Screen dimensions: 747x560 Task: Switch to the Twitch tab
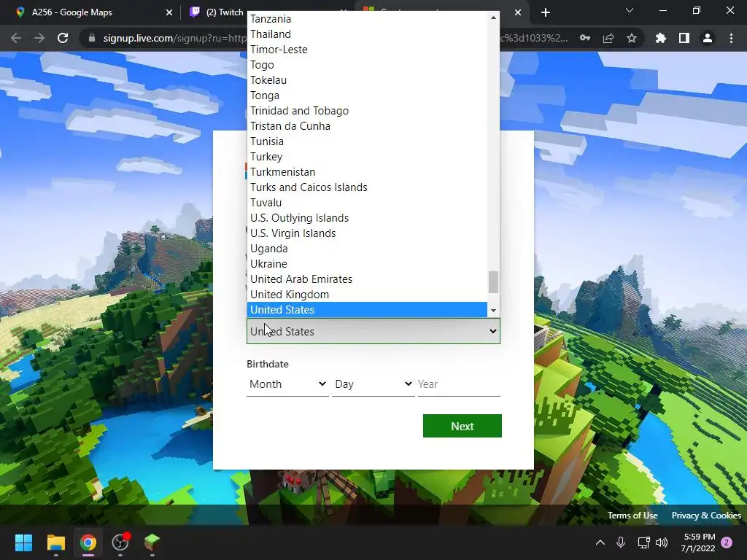pos(217,12)
